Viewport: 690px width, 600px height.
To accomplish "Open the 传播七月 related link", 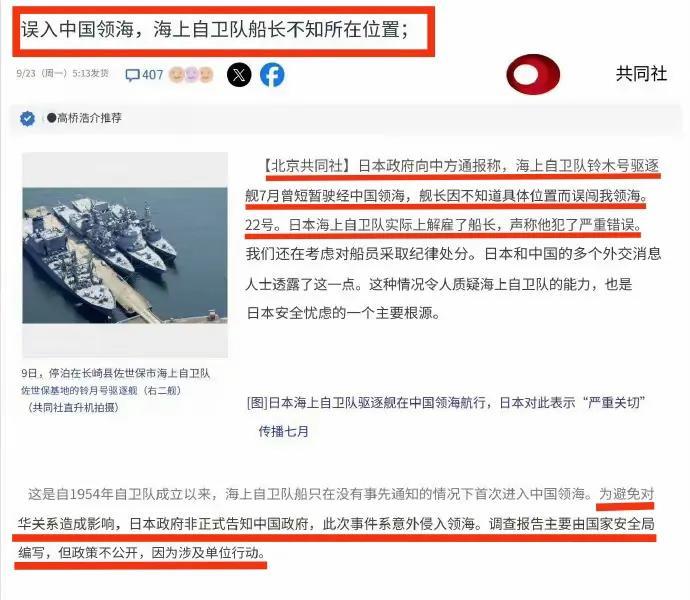I will [x=283, y=431].
